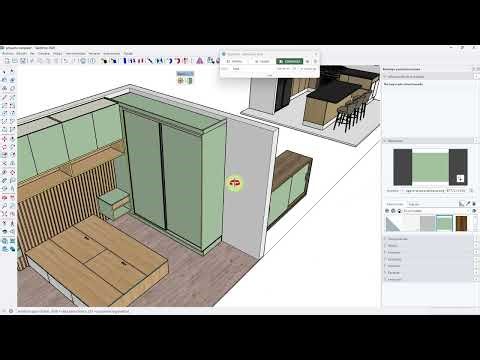This screenshot has width=480, height=360.
Task: Collapse the Materiales panel
Action: coord(429,141)
